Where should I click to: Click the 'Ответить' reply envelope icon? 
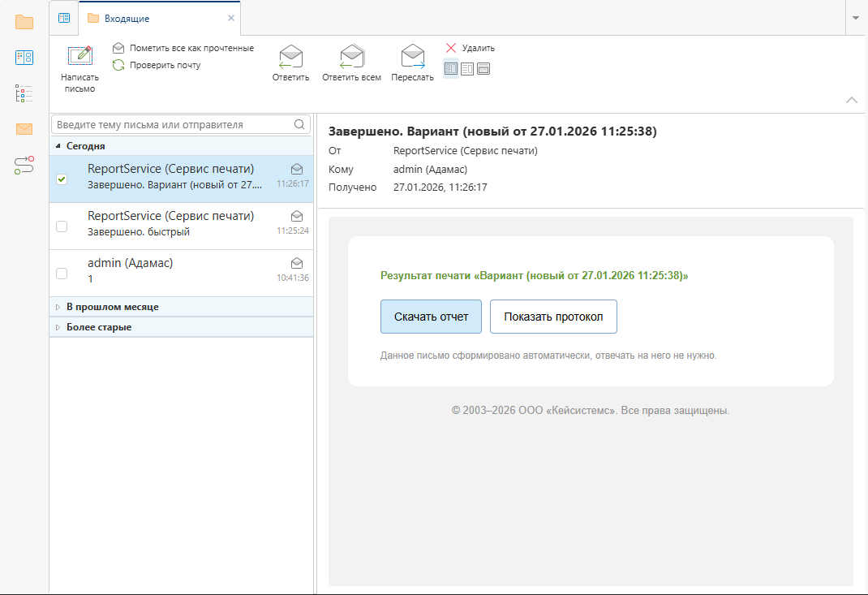click(290, 57)
